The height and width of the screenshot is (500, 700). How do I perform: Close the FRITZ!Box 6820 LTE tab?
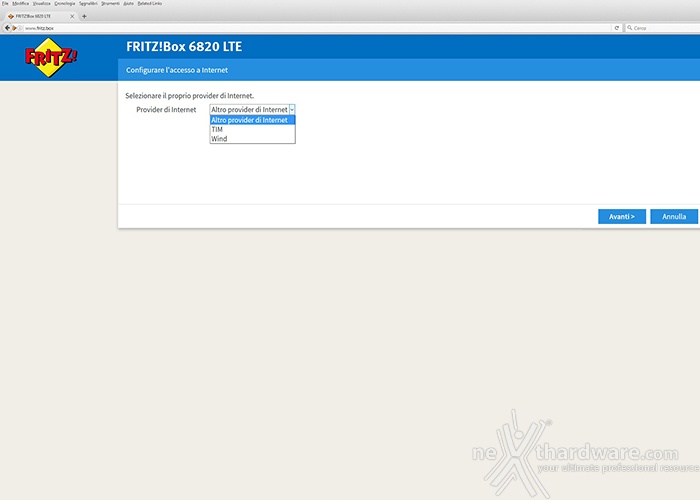coord(72,16)
